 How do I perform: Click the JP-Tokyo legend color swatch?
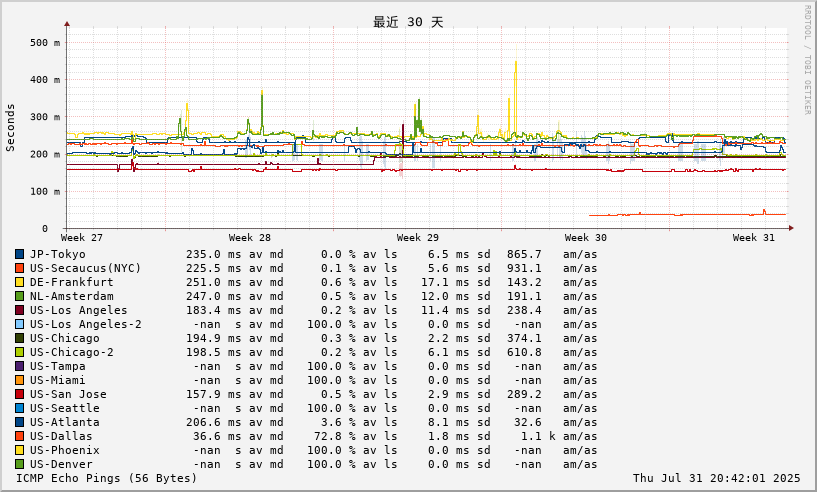[x=19, y=254]
